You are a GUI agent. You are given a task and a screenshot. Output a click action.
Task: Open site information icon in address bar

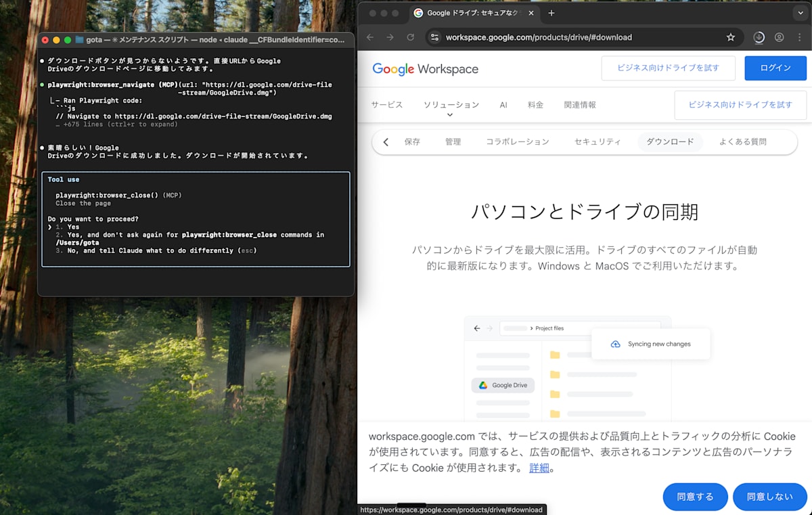pos(434,37)
